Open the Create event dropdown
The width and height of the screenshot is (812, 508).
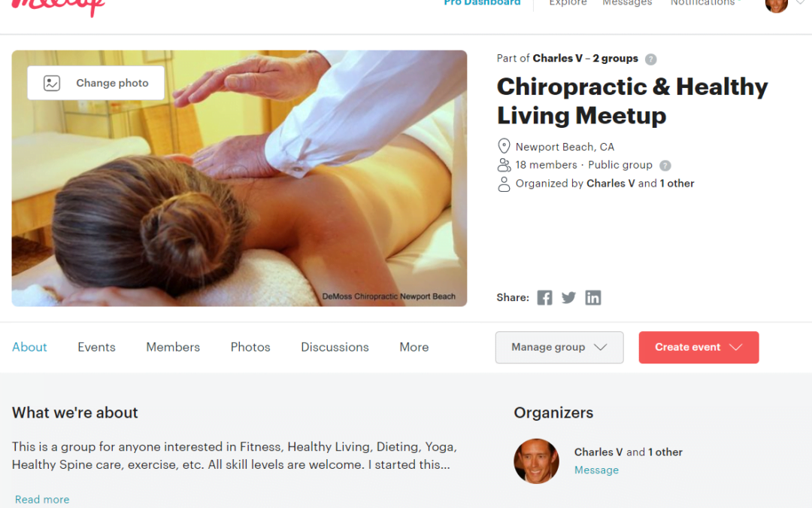click(x=698, y=347)
